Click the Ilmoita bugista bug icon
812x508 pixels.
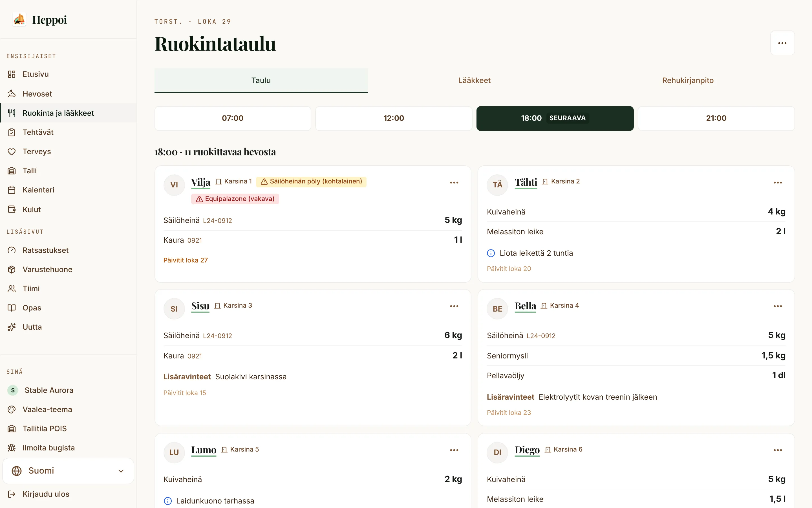click(x=12, y=448)
